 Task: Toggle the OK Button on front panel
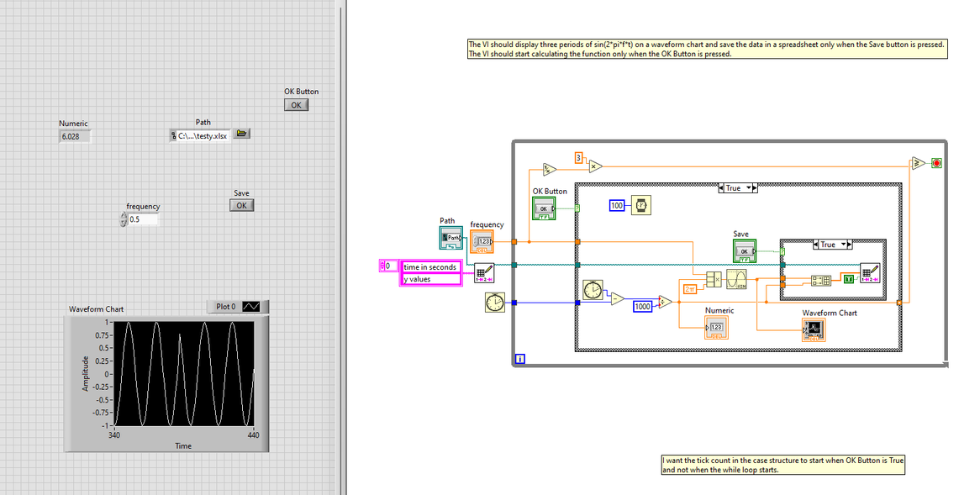click(x=296, y=105)
